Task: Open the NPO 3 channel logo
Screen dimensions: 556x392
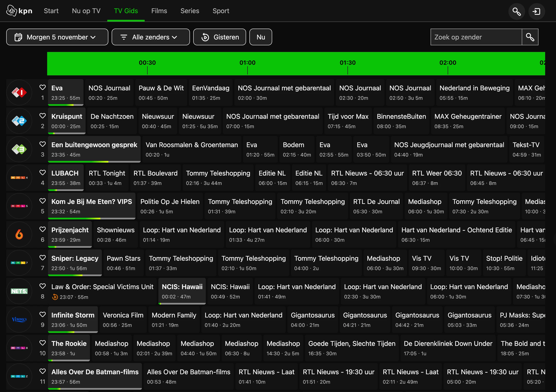Action: tap(19, 149)
